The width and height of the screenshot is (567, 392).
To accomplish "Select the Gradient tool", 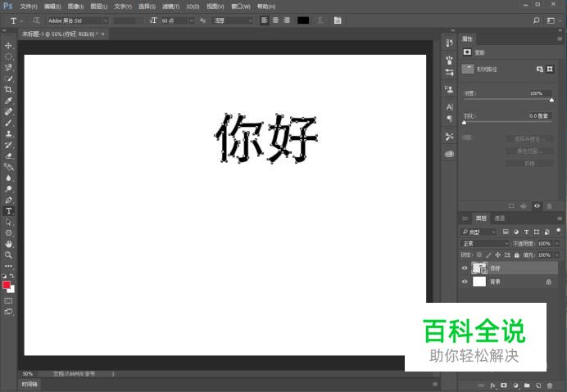I will point(9,167).
